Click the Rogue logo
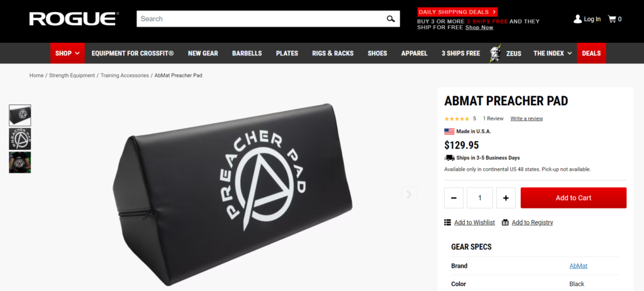Screen dimensions: 644x291 click(74, 19)
